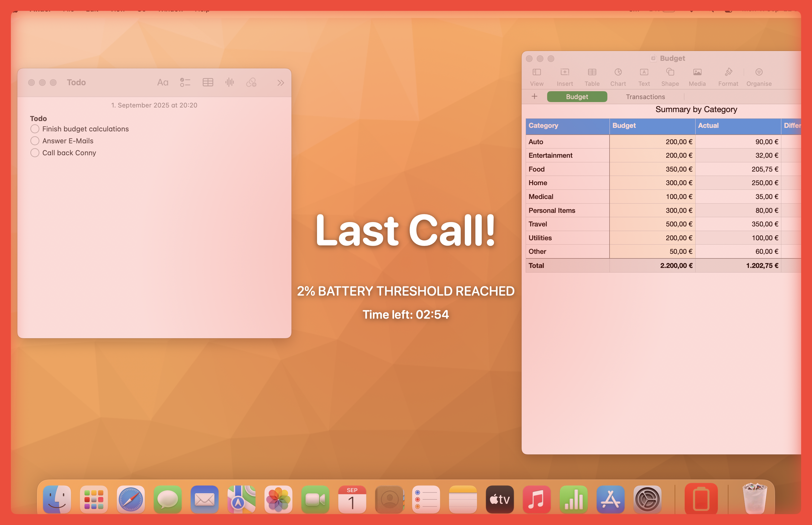Tick the 'Call back Conny' checkbox
Screen dimensions: 812x525
tap(34, 153)
